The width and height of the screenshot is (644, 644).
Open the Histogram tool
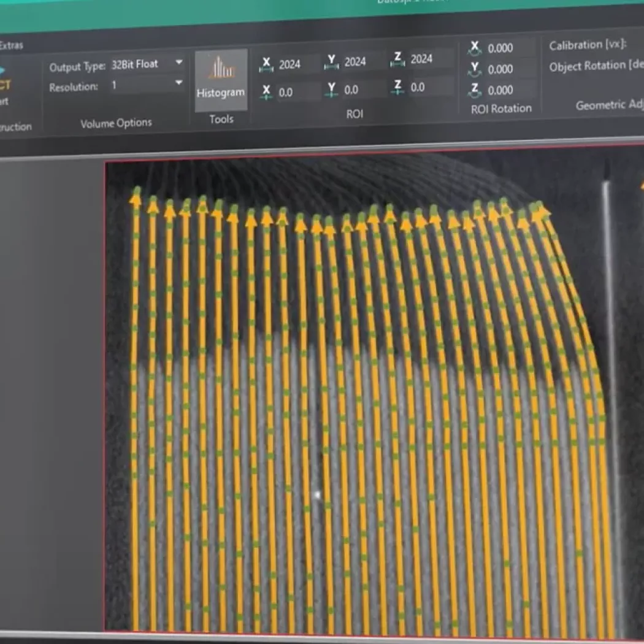[220, 80]
